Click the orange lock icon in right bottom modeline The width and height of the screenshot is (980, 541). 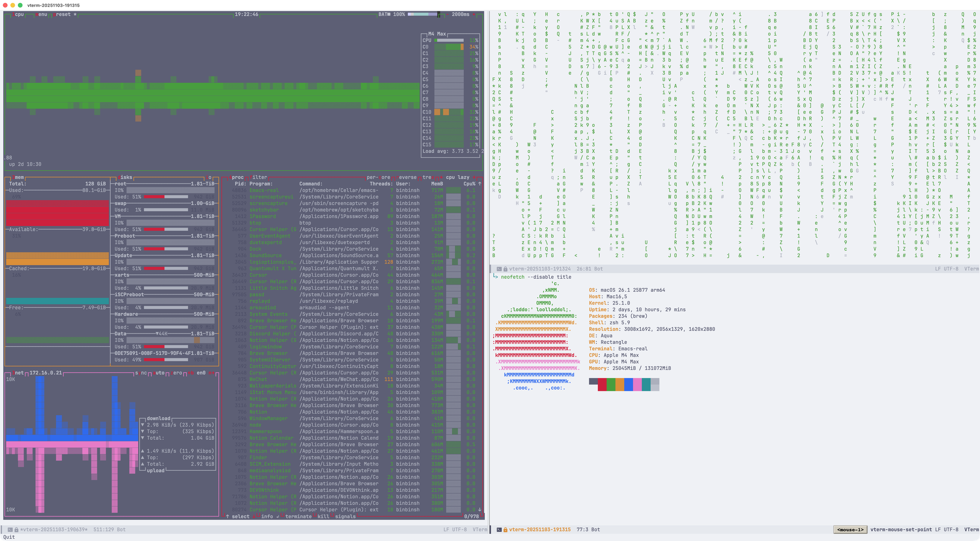505,530
